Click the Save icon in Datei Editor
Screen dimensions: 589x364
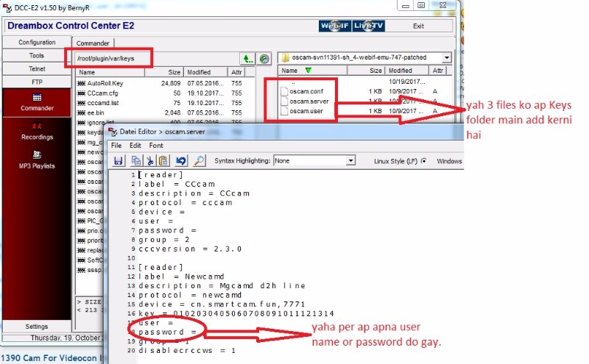[x=118, y=160]
